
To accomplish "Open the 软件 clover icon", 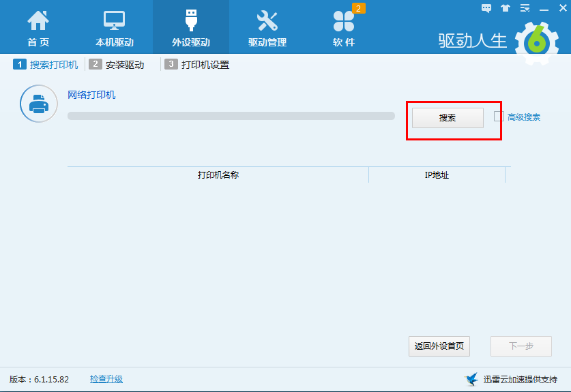I will pos(344,22).
